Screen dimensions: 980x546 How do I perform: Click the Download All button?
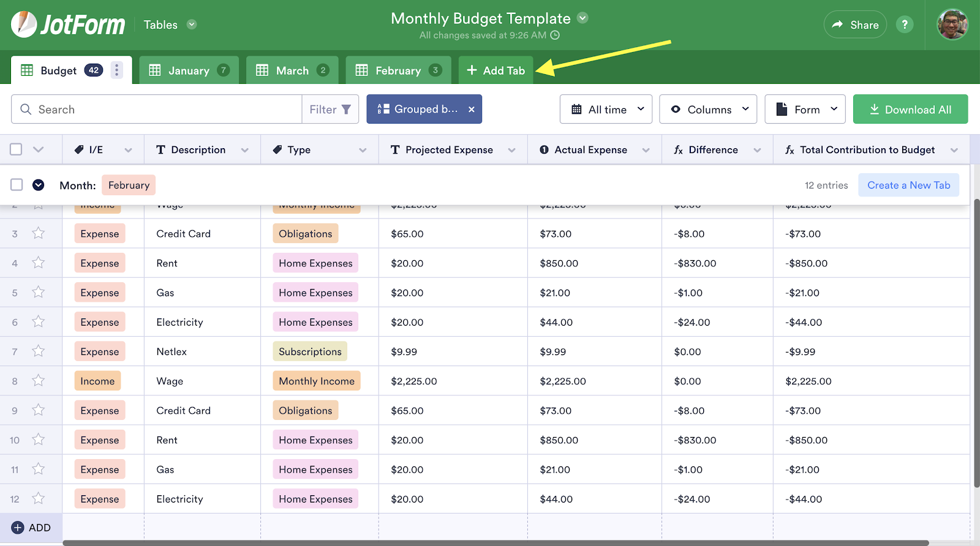[910, 109]
